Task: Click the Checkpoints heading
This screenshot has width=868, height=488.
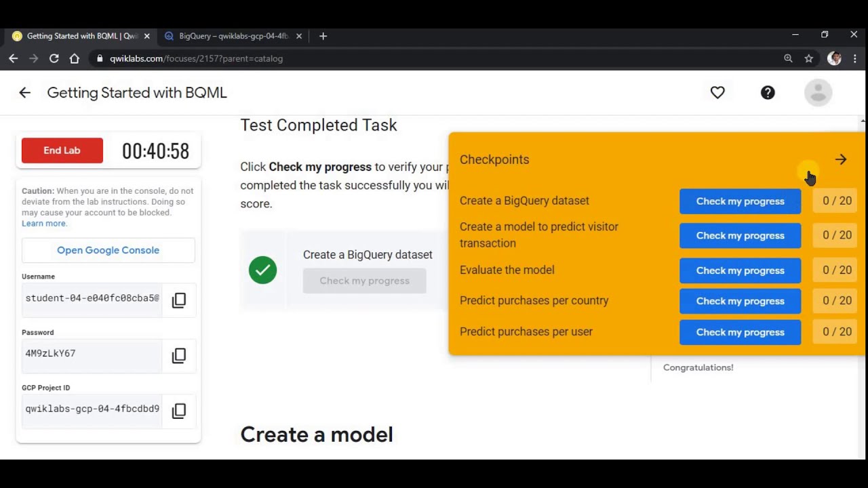Action: click(x=494, y=160)
